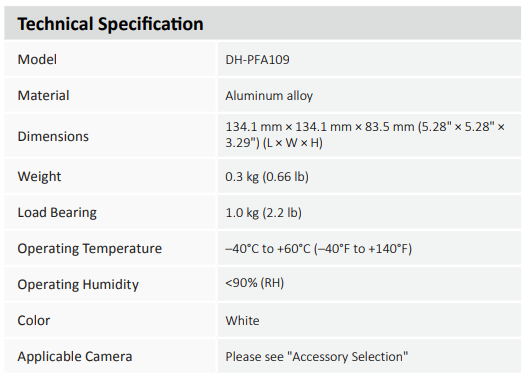Select the Material row label

pyautogui.click(x=43, y=96)
